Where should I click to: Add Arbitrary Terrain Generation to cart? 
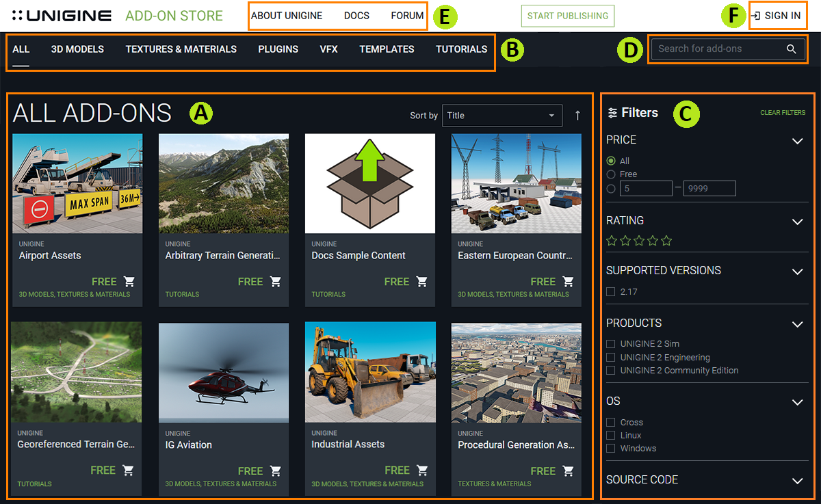[276, 281]
